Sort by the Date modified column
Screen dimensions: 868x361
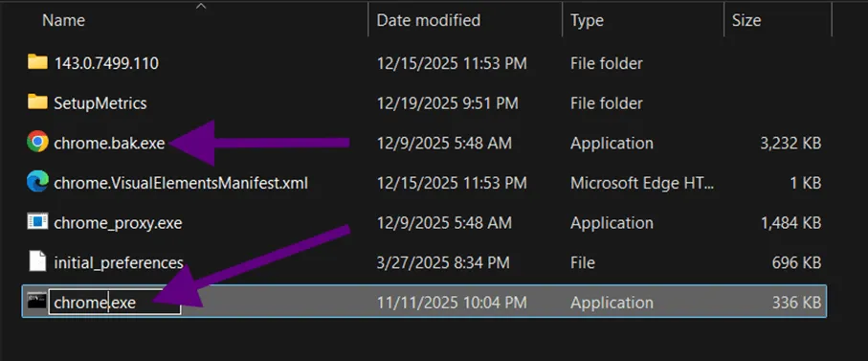429,20
